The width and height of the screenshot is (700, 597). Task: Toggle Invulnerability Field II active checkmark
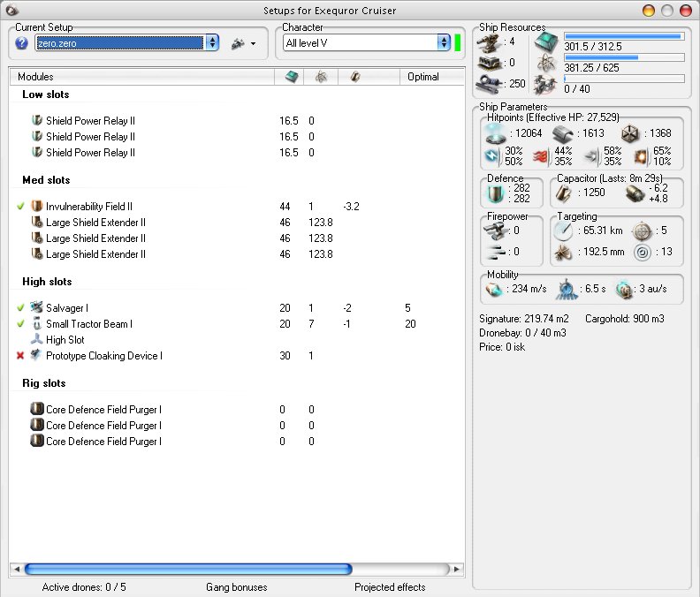20,207
